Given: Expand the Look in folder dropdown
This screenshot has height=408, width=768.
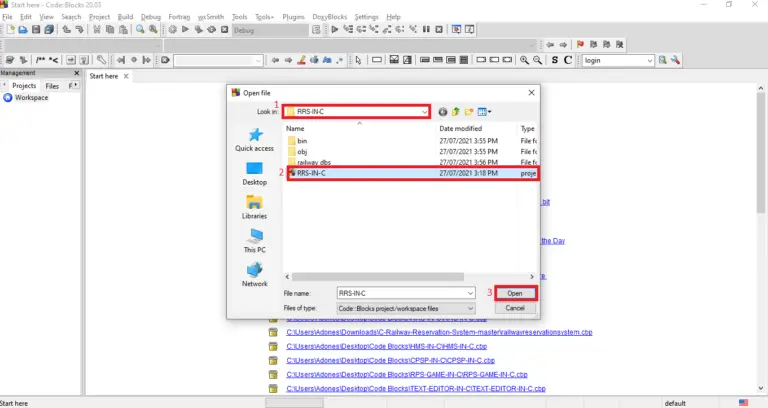Looking at the screenshot, I should pyautogui.click(x=425, y=112).
